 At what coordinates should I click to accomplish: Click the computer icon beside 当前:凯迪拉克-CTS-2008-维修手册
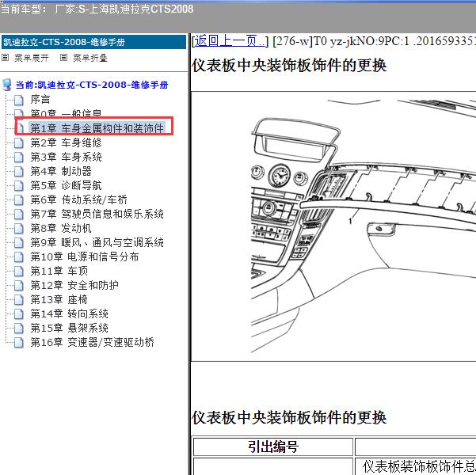coord(6,85)
